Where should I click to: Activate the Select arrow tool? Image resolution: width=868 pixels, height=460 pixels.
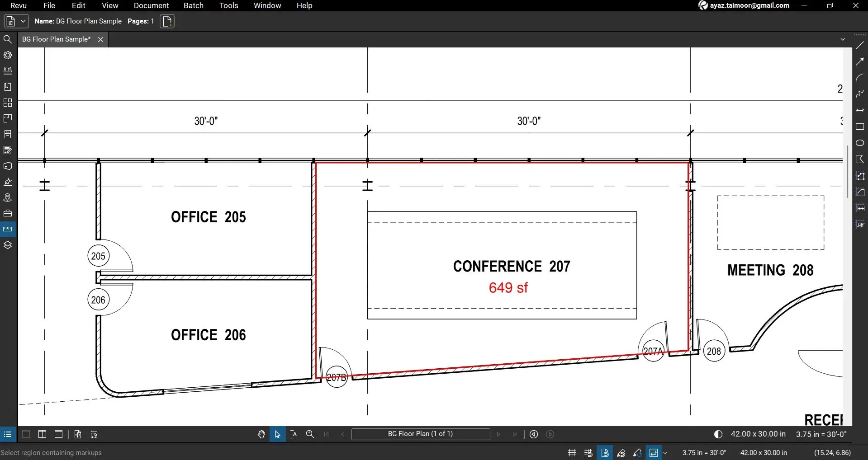pos(278,434)
